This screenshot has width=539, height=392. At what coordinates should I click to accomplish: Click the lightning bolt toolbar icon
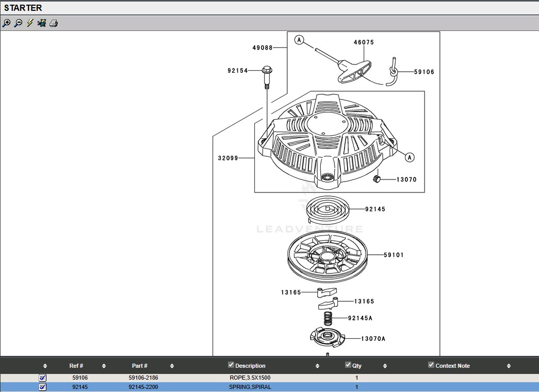30,23
